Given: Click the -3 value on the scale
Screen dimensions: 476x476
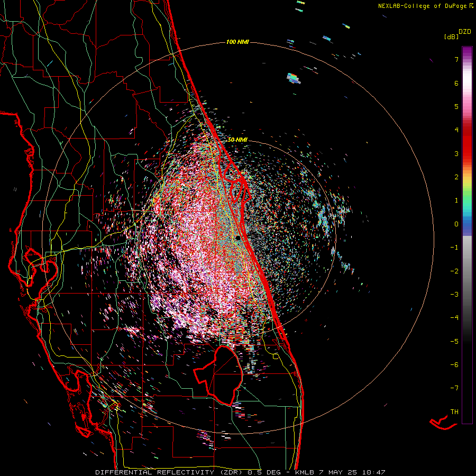Looking at the screenshot, I should click(x=454, y=295).
